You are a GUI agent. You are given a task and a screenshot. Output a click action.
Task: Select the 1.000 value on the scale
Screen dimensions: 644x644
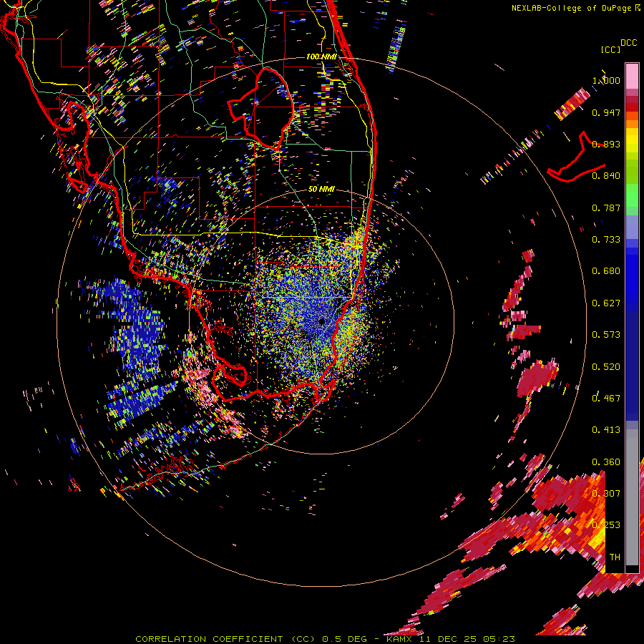[606, 80]
